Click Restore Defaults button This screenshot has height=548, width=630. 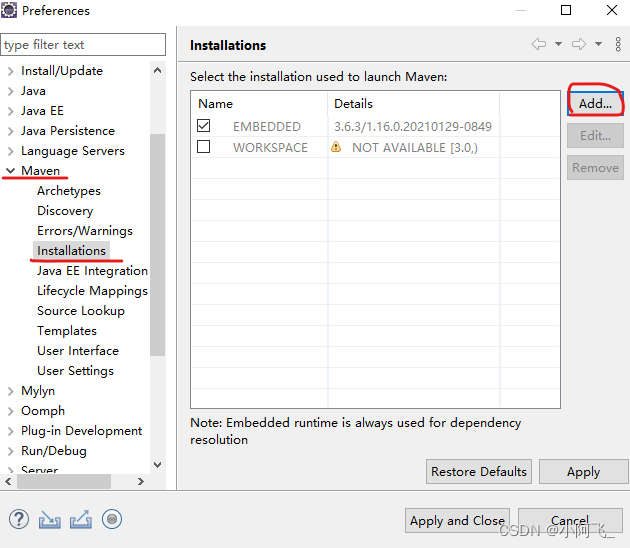coord(479,472)
